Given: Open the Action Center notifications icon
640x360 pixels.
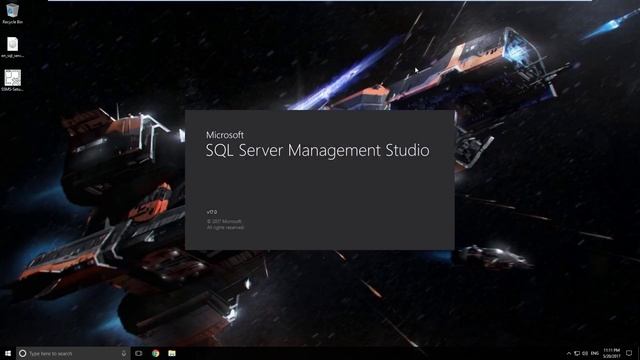Looking at the screenshot, I should (x=629, y=353).
